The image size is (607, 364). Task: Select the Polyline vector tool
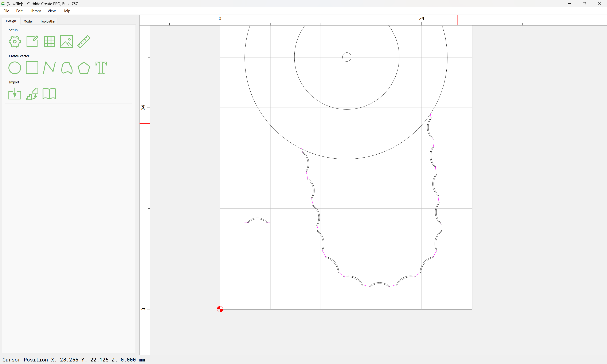click(x=49, y=68)
